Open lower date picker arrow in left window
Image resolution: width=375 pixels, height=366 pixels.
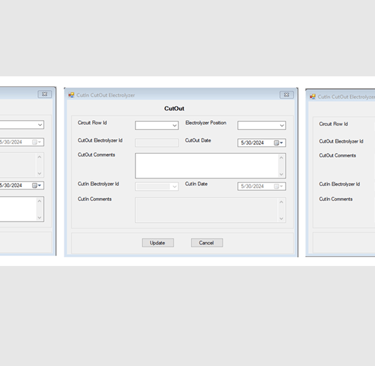(40, 185)
